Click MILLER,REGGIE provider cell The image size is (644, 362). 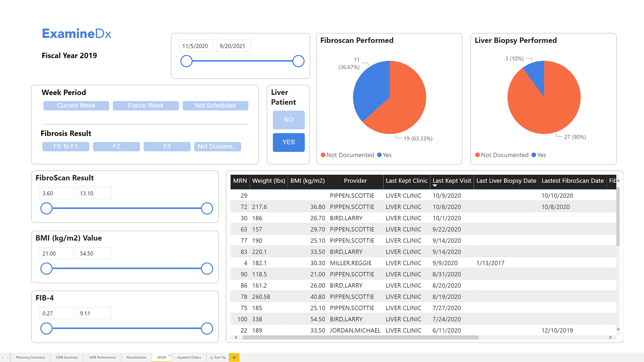(351, 263)
